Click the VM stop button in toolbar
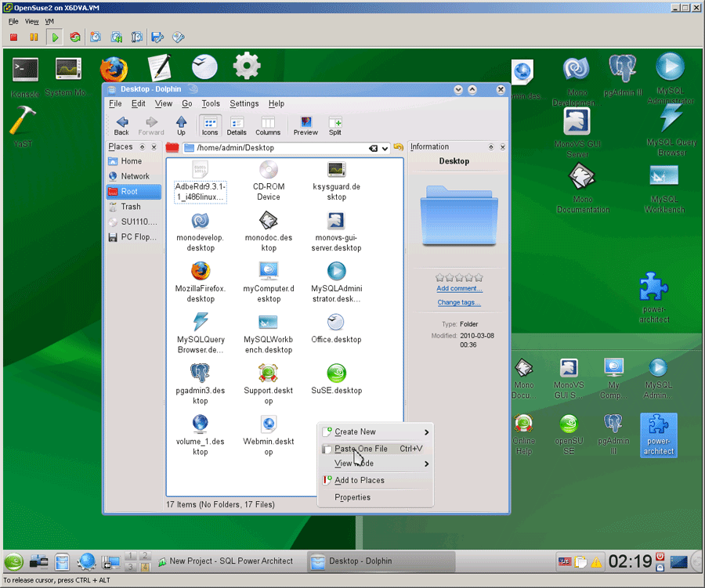705x588 pixels. click(x=13, y=38)
